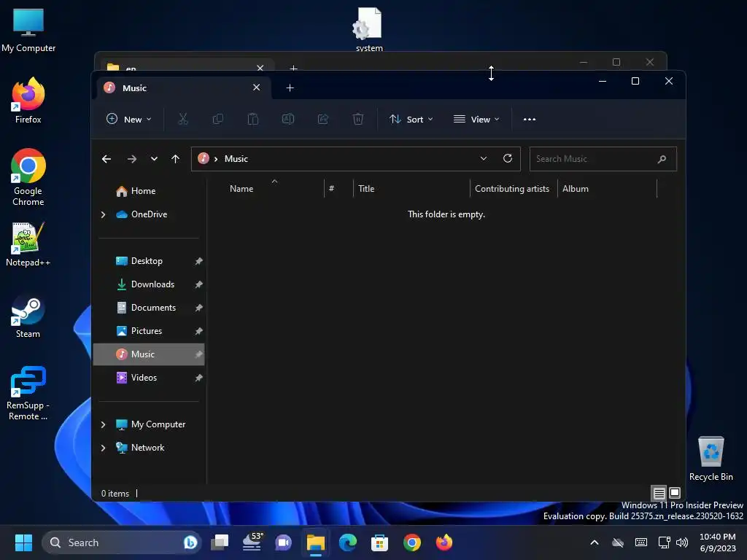Image resolution: width=747 pixels, height=560 pixels.
Task: Close the Music tab
Action: tap(256, 87)
